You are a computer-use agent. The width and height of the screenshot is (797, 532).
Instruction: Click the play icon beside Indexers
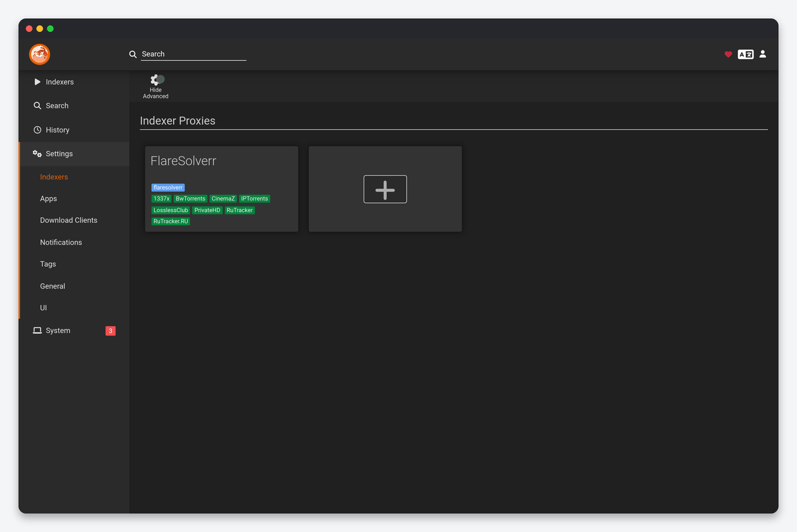[38, 82]
